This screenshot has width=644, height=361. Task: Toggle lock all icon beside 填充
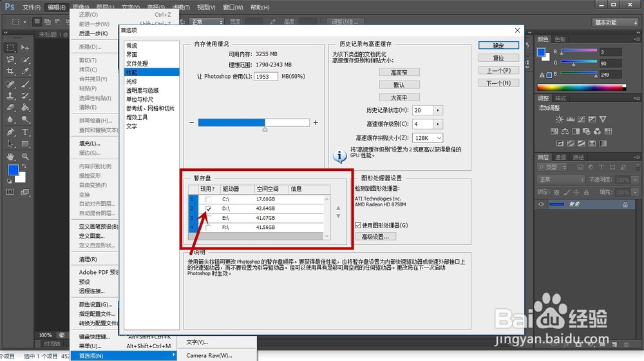click(586, 192)
